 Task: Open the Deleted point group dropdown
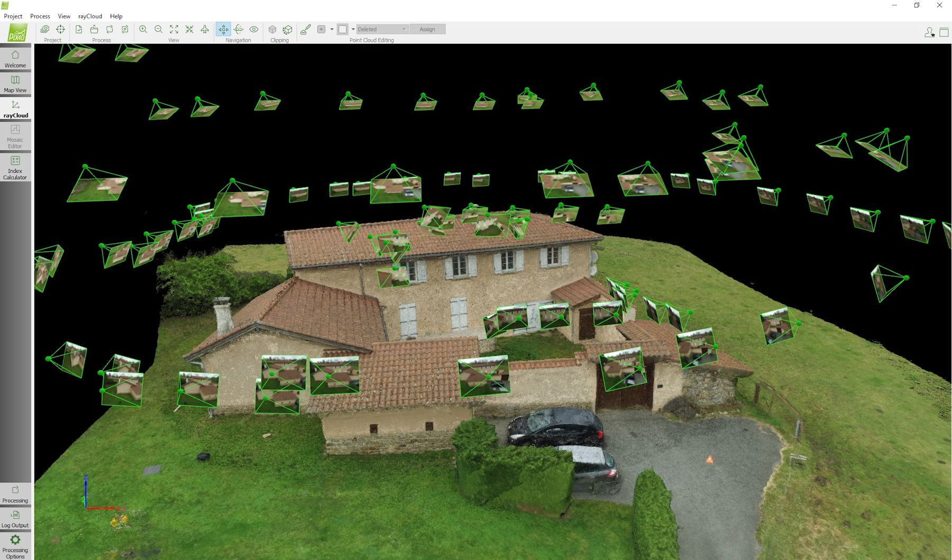pyautogui.click(x=382, y=29)
